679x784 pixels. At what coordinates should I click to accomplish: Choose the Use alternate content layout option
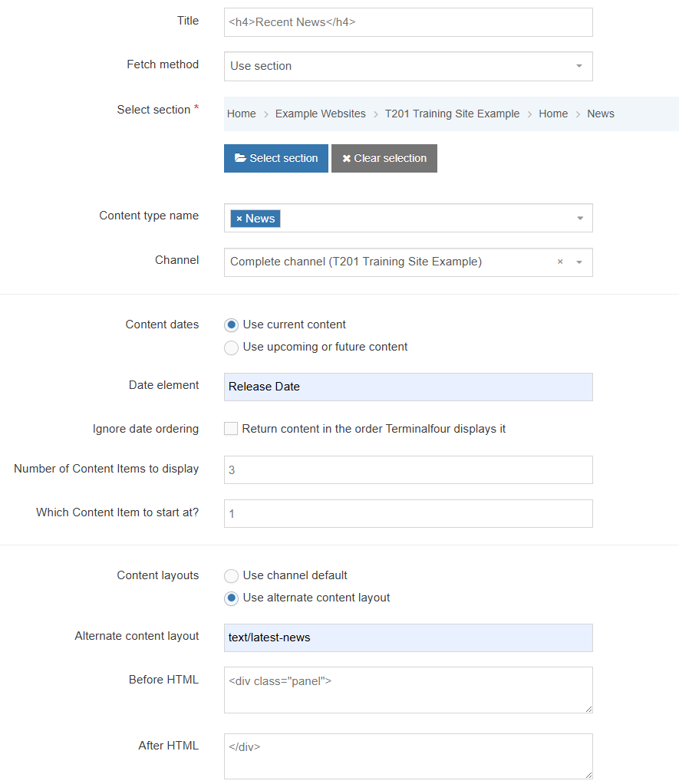point(231,598)
